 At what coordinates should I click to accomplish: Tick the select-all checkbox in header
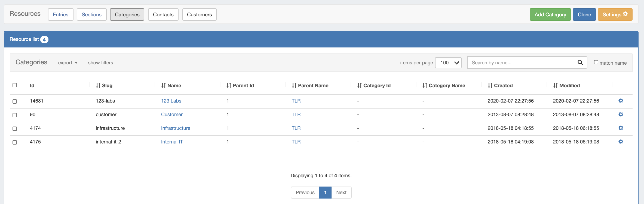tap(15, 85)
